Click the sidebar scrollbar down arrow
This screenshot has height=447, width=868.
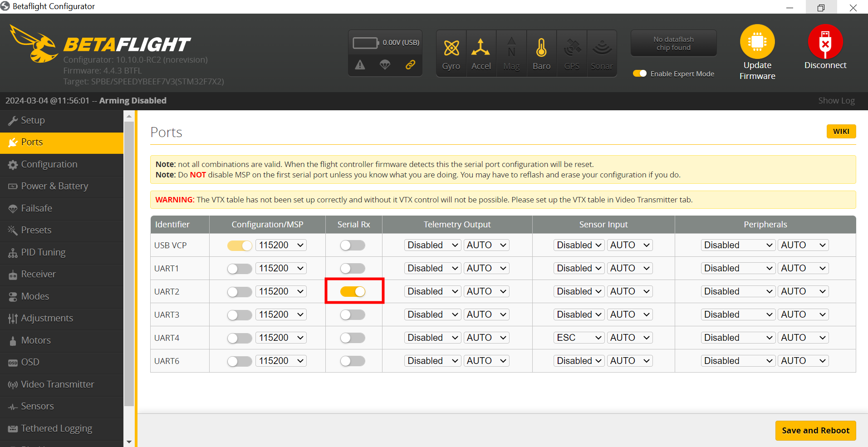point(129,442)
